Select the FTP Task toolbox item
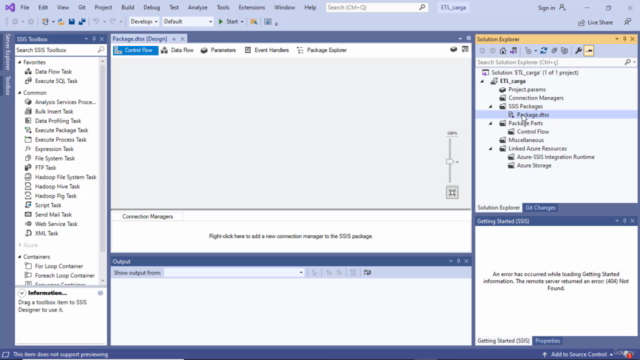Image resolution: width=640 pixels, height=360 pixels. point(45,168)
